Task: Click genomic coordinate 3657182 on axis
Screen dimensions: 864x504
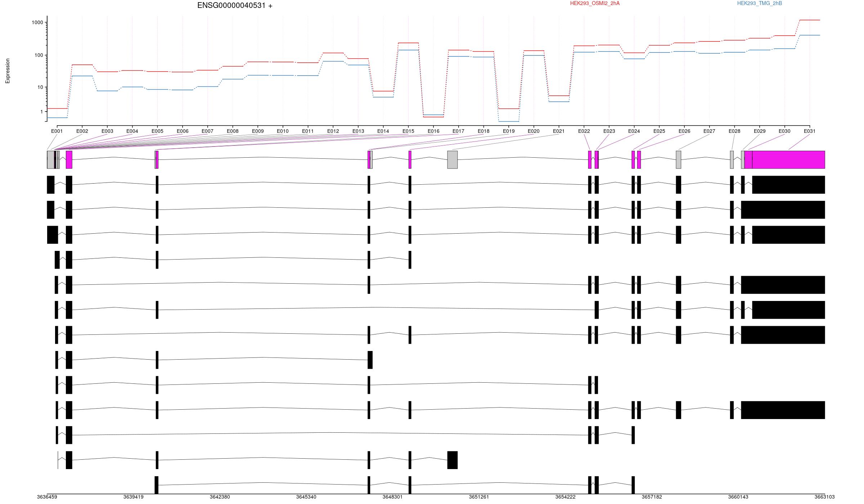Action: (x=652, y=497)
